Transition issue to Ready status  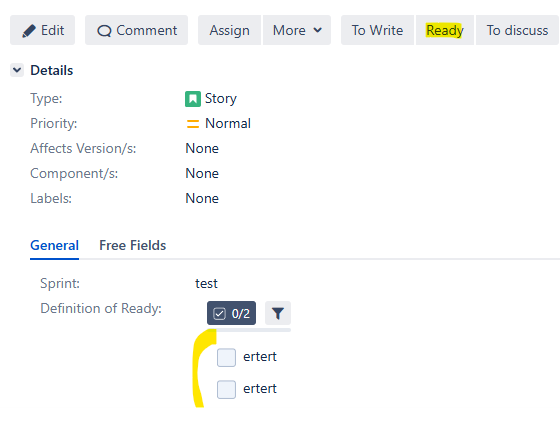click(445, 30)
